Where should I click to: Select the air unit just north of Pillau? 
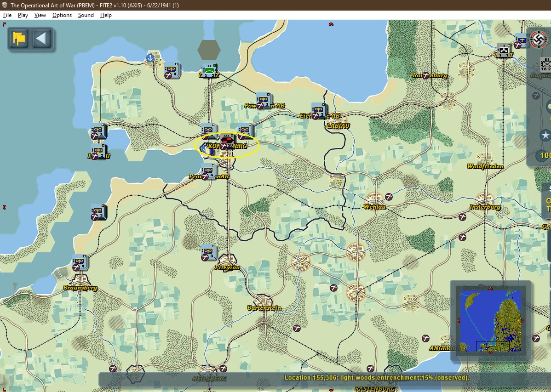[98, 131]
